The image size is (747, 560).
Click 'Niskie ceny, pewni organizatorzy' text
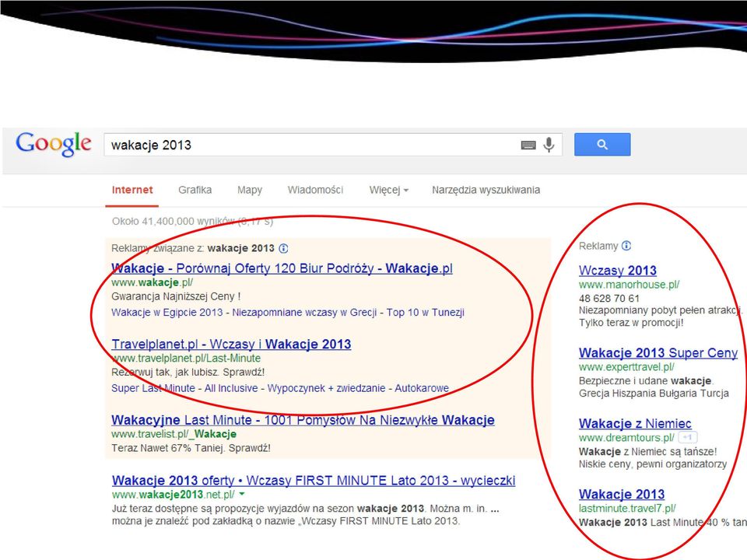tap(653, 464)
